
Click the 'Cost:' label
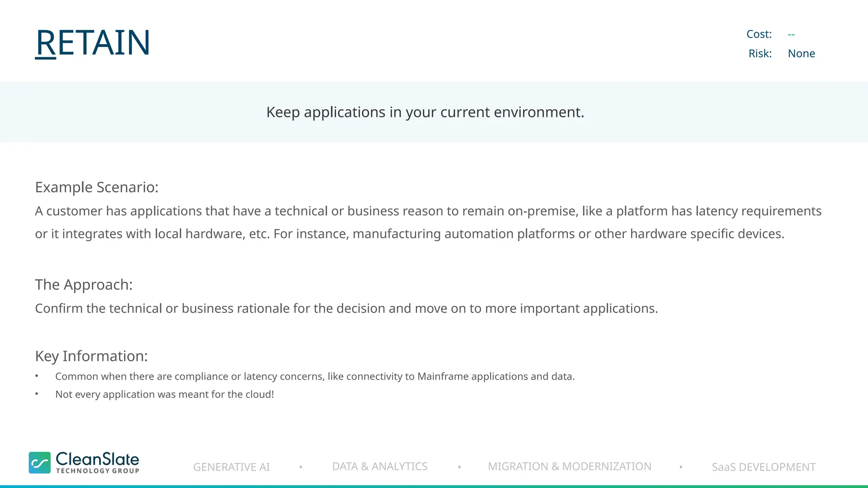(759, 34)
